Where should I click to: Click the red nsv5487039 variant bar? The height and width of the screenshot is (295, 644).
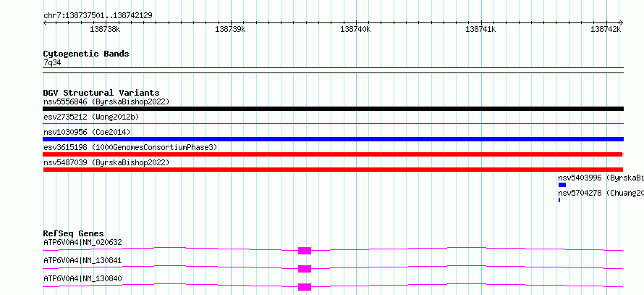coord(333,170)
